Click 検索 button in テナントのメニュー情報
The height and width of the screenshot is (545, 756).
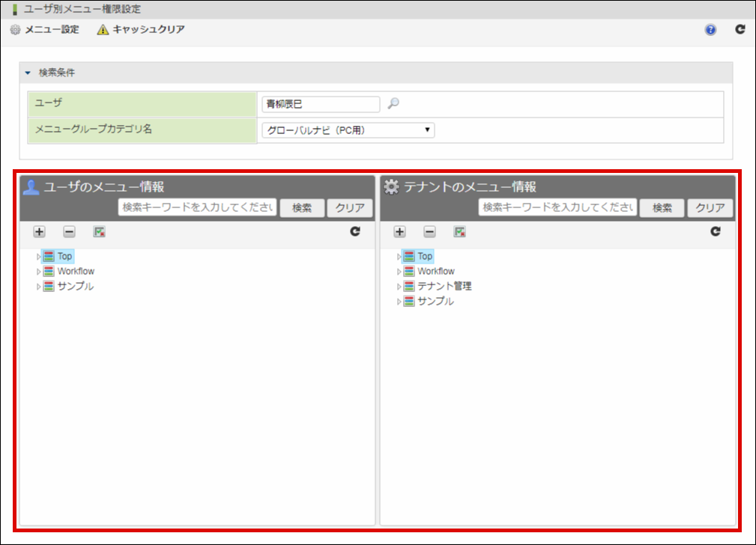pyautogui.click(x=662, y=207)
